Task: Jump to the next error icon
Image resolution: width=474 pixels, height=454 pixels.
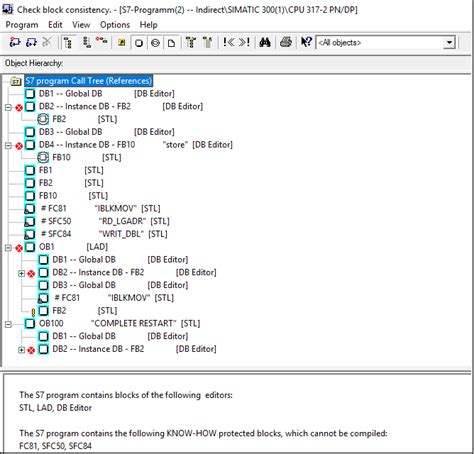Action: pos(244,42)
